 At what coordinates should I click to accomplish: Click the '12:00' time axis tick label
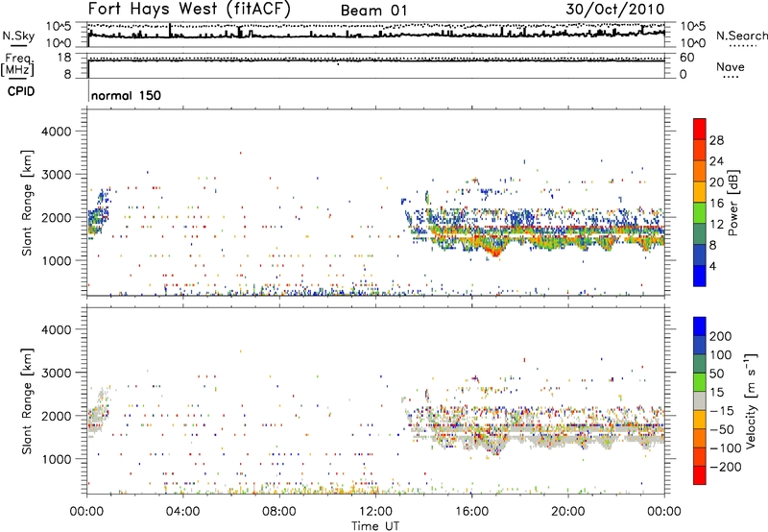click(375, 512)
